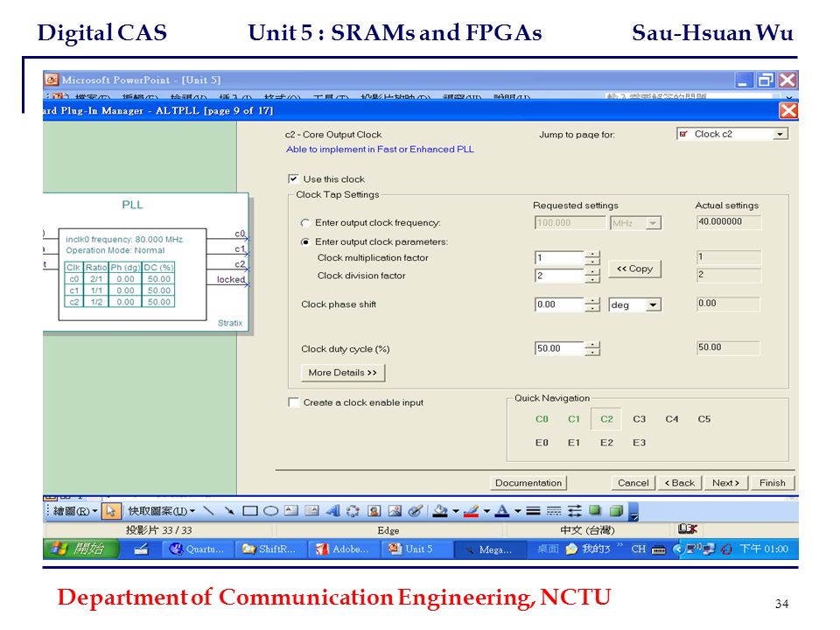Select C2 in Quick Navigation
The width and height of the screenshot is (840, 630).
(606, 419)
